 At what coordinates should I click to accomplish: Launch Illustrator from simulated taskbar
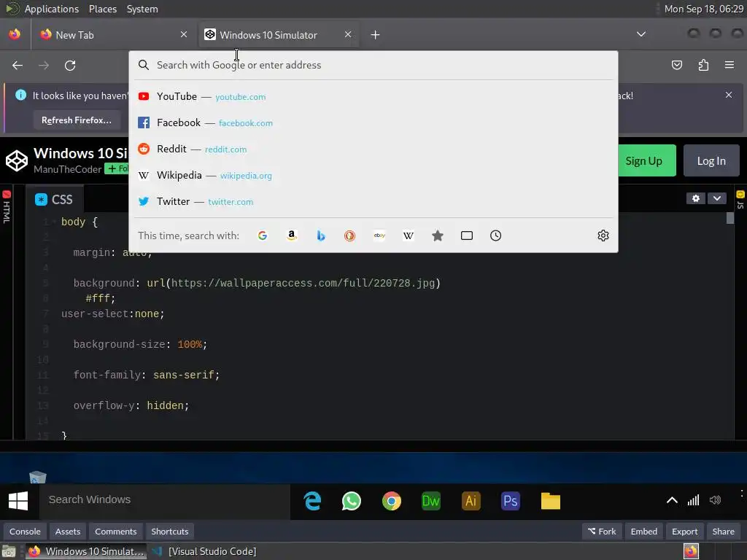(471, 501)
